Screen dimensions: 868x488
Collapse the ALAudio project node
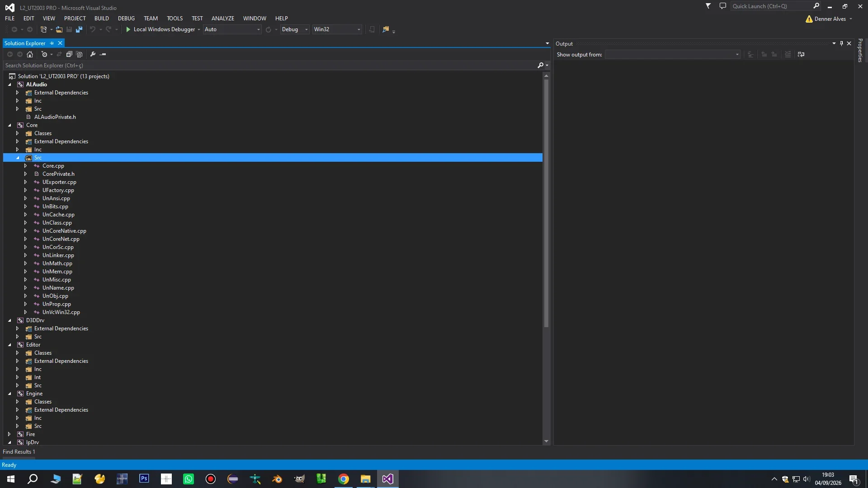pos(9,84)
